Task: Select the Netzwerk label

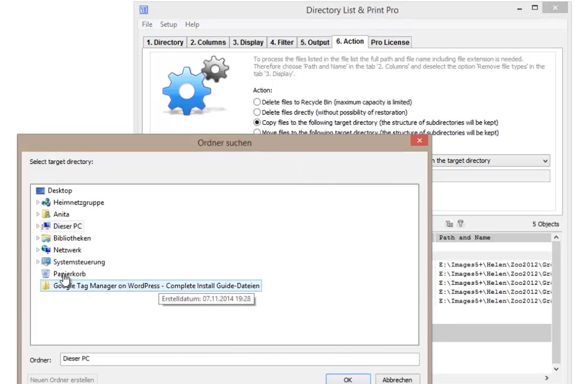Action: (68, 250)
